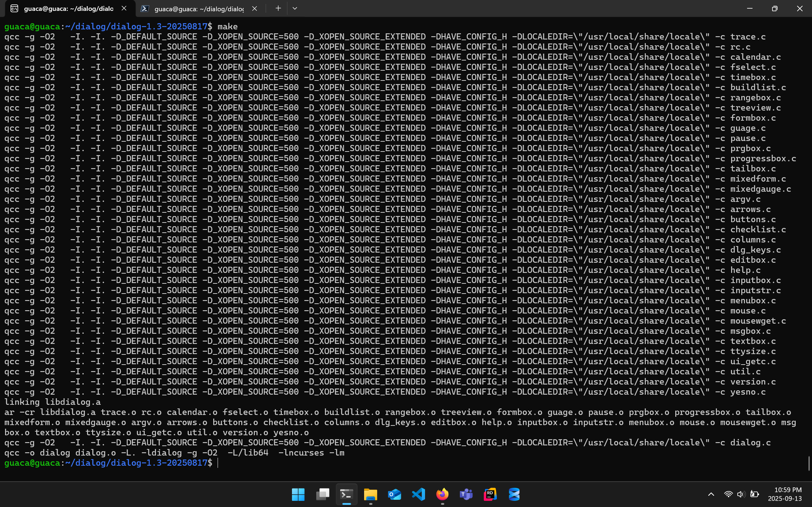Open the volume control in the tray
Image resolution: width=812 pixels, height=507 pixels.
click(x=741, y=494)
